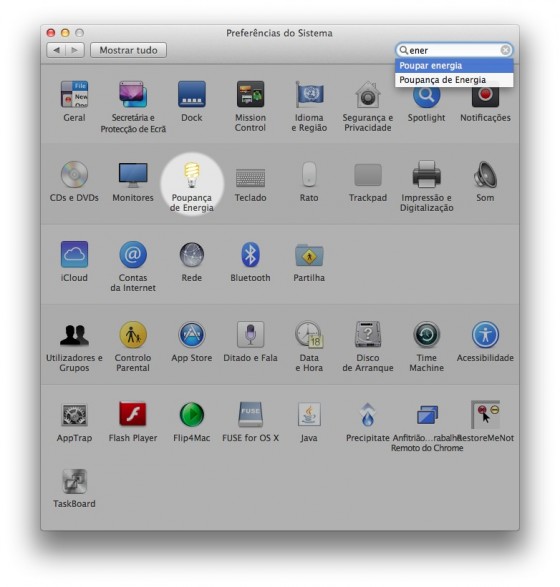Viewport: 560px width, 587px height.
Task: Select 'Poupar energia' search suggestion
Action: click(454, 66)
